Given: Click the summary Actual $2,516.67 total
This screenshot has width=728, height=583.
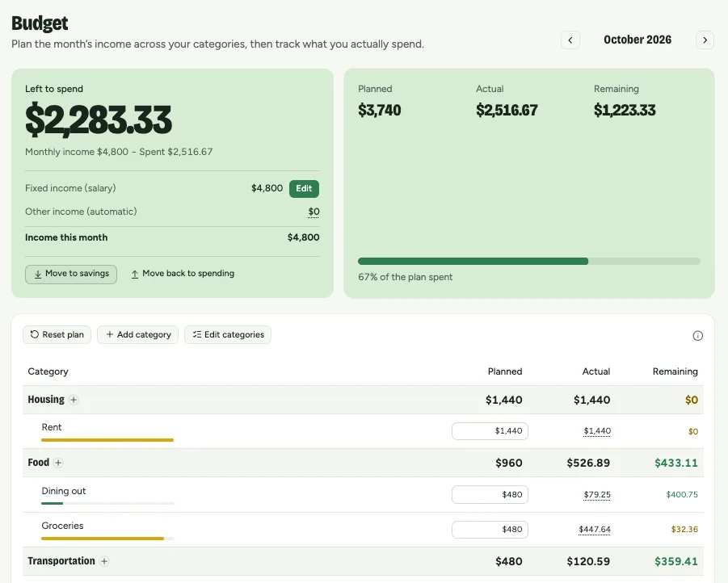Looking at the screenshot, I should [507, 111].
